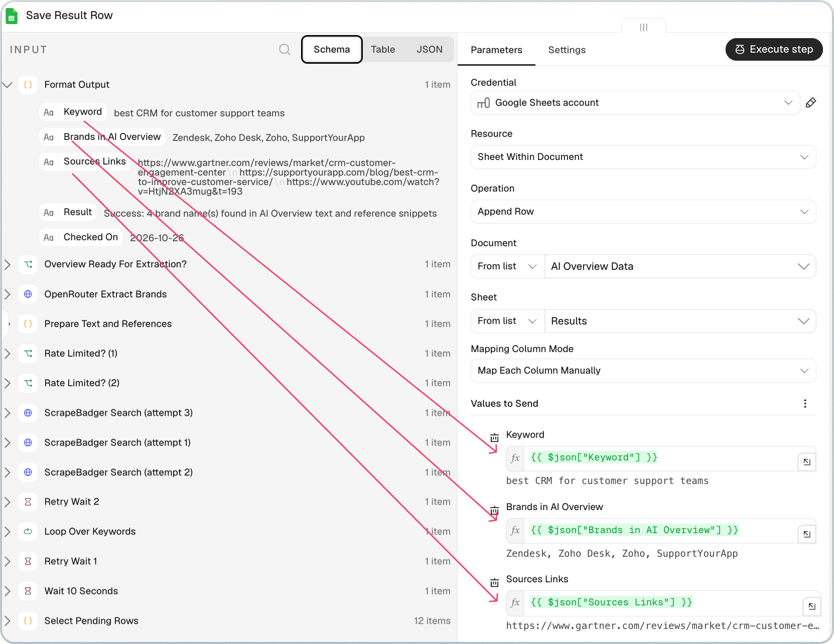The height and width of the screenshot is (644, 834).
Task: Open Values to Send three-dot options menu
Action: (805, 404)
